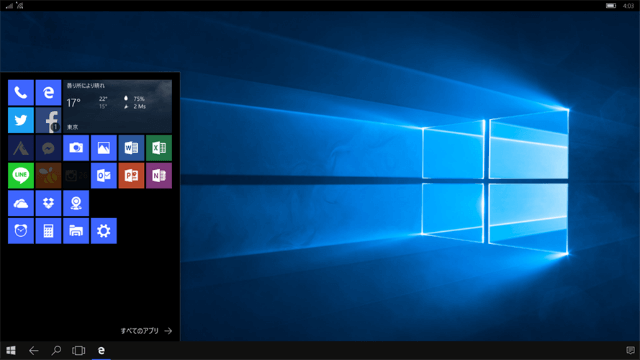640x360 pixels.
Task: Launch the OneNote tile
Action: (159, 176)
